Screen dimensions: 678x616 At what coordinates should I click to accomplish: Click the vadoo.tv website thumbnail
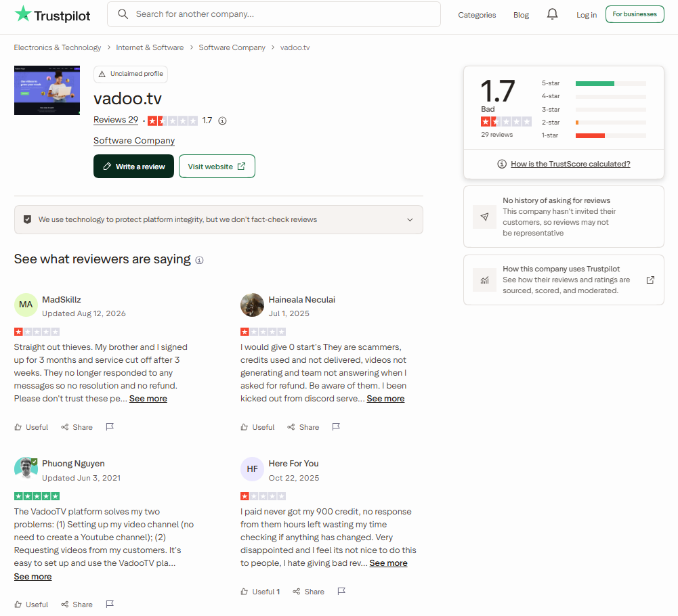pyautogui.click(x=47, y=90)
